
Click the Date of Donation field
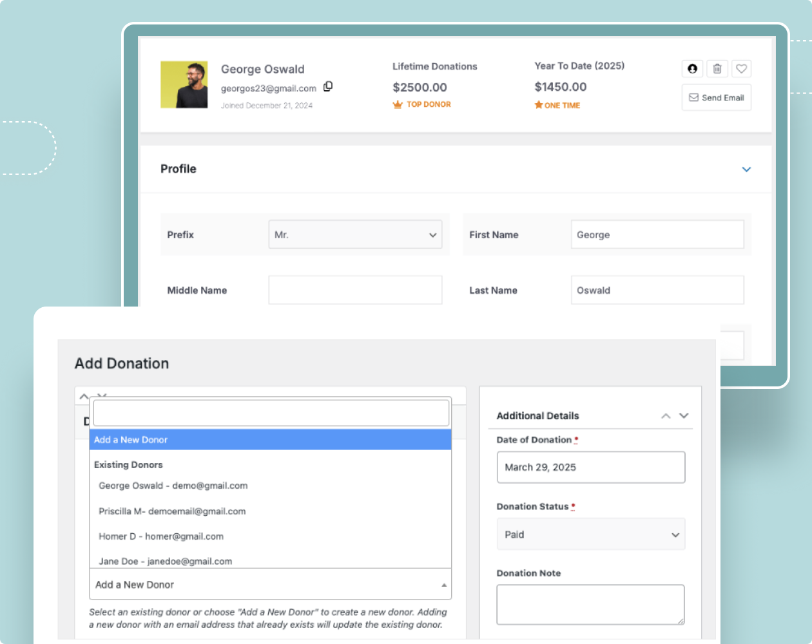point(590,467)
